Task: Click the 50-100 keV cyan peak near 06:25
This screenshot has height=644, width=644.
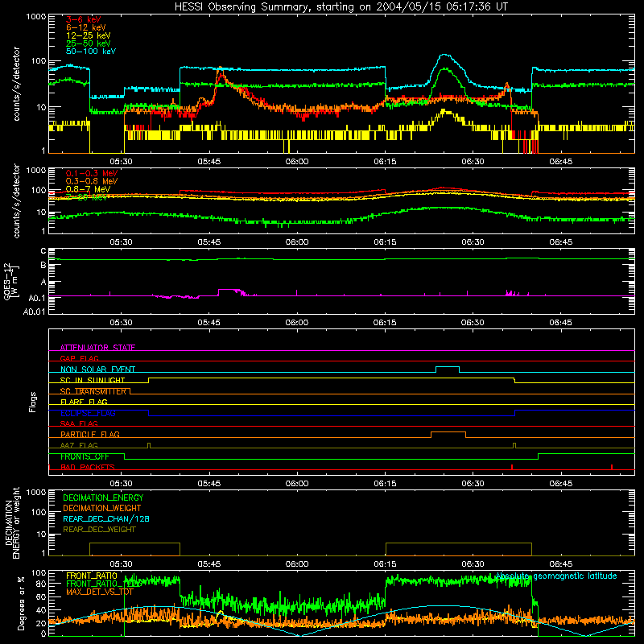Action: [x=445, y=55]
